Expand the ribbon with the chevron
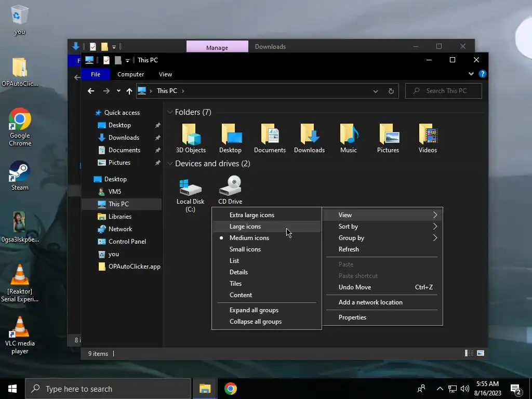 tap(471, 74)
